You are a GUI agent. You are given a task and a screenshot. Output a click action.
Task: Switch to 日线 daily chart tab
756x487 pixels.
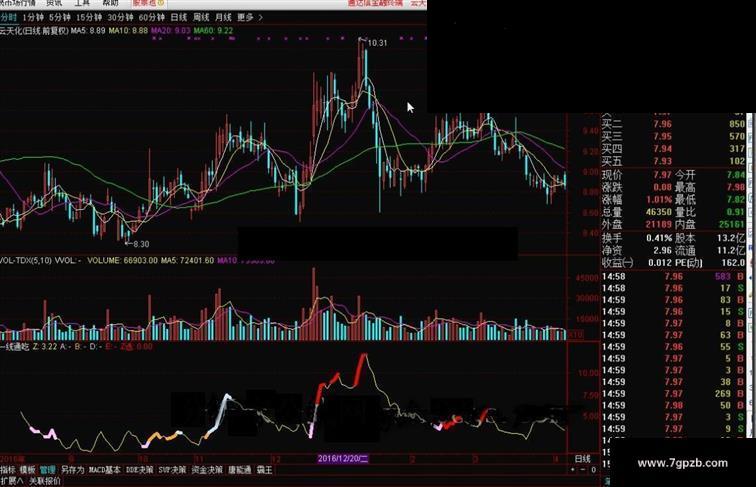(x=178, y=18)
